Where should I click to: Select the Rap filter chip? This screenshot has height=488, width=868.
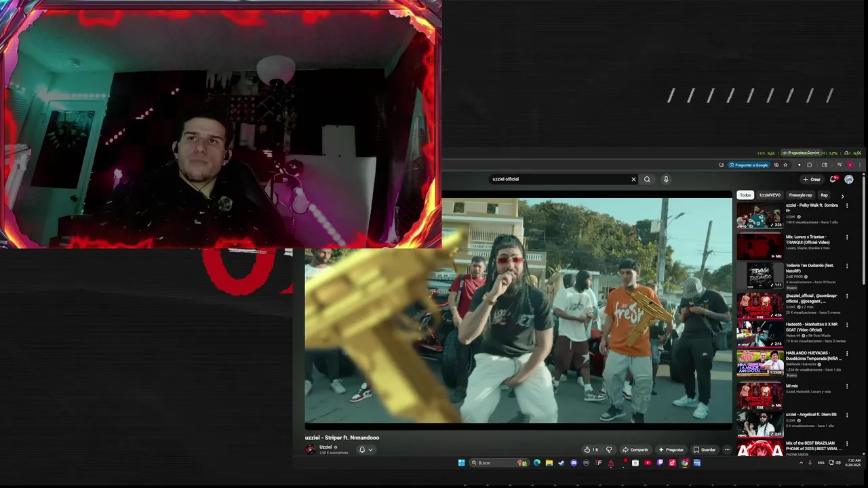click(x=824, y=195)
